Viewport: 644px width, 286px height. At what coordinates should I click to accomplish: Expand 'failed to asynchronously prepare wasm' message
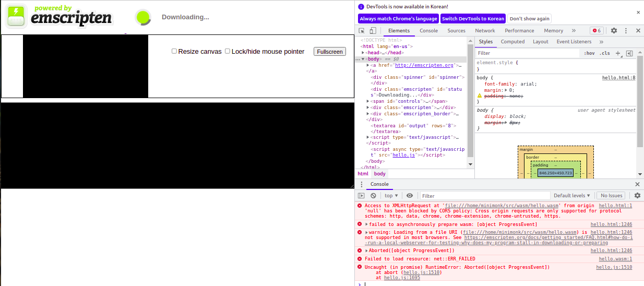coord(366,224)
